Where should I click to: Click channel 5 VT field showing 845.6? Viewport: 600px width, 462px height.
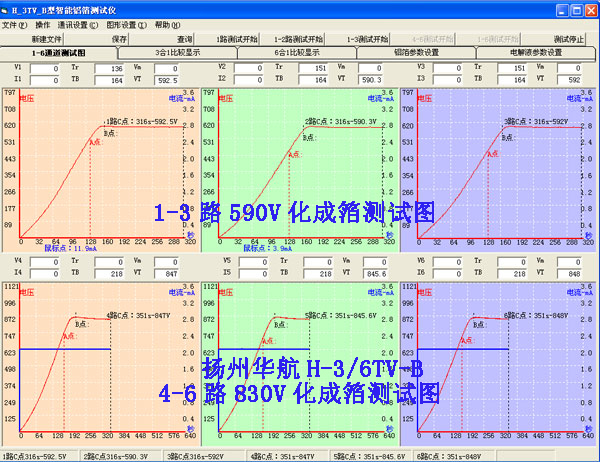click(375, 274)
